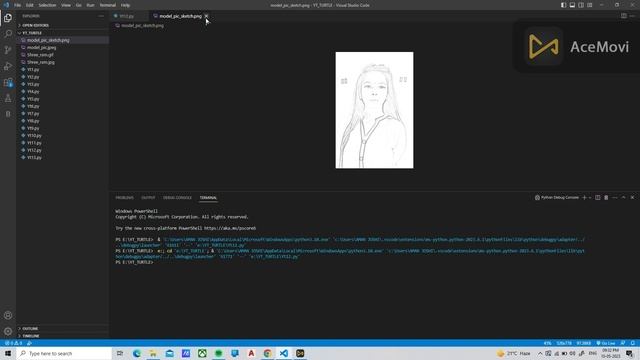Open the File menu

(18, 5)
